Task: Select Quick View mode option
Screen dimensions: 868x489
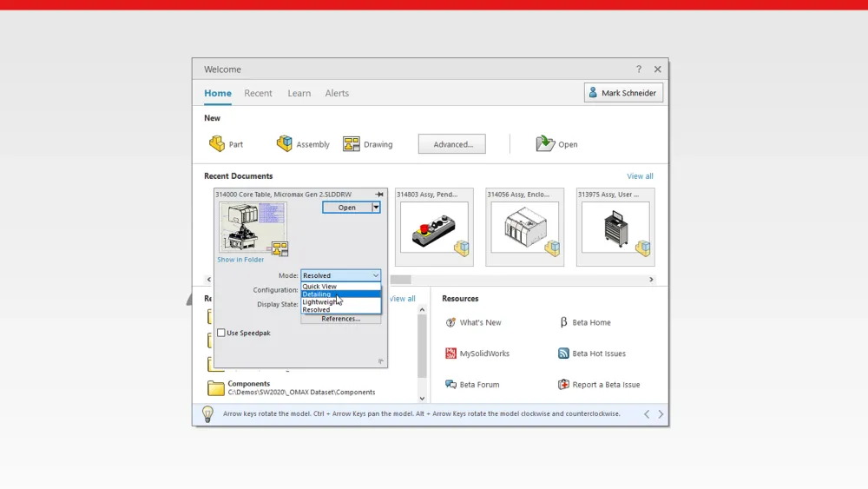Action: tap(340, 287)
